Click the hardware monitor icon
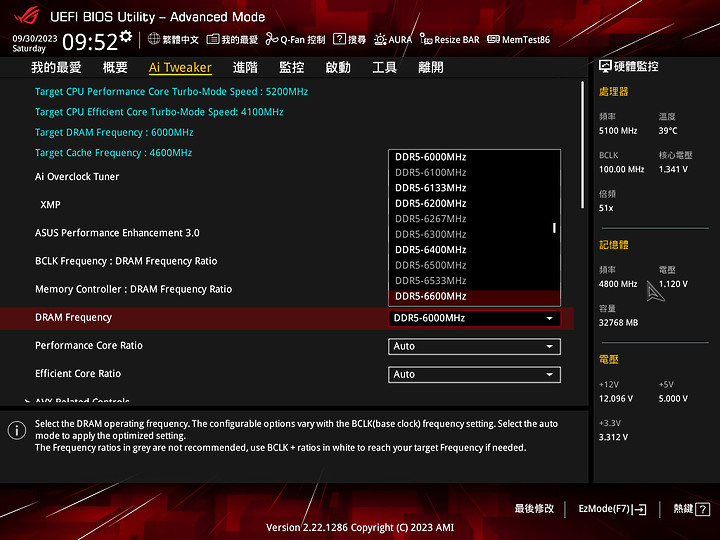Viewport: 720px width, 540px height. click(x=605, y=67)
